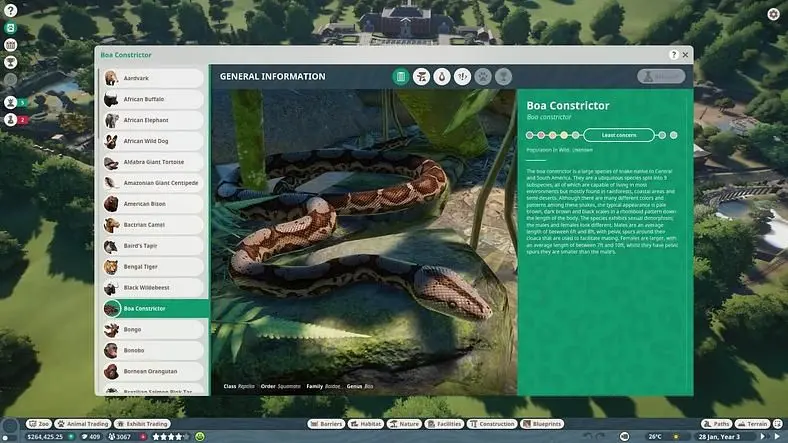Open the Blueprints menu
Image resolution: width=788 pixels, height=443 pixels.
point(542,424)
